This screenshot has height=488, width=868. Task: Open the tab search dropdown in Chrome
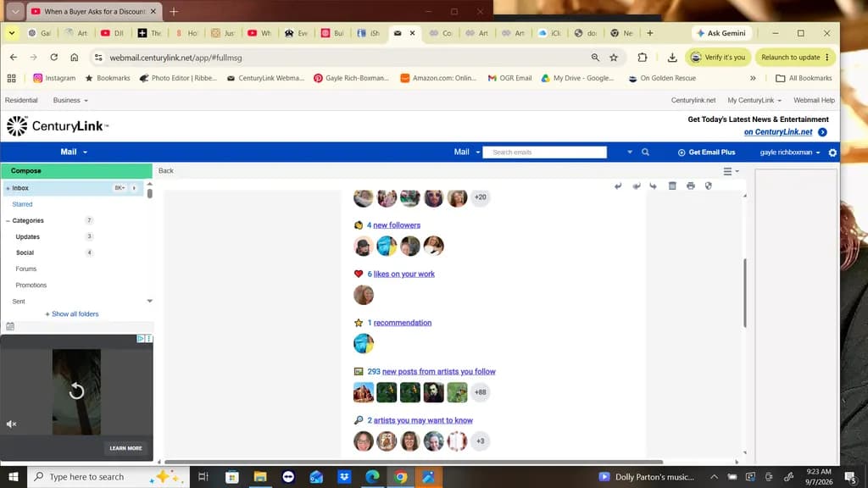[x=12, y=33]
